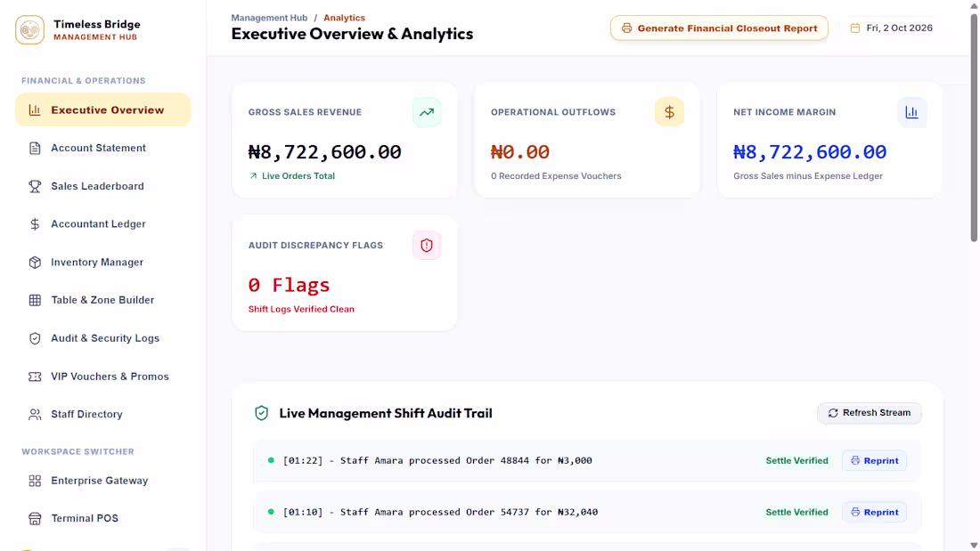This screenshot has height=551, width=980.
Task: Click the trophy icon for Sales Leaderboard
Action: point(35,186)
